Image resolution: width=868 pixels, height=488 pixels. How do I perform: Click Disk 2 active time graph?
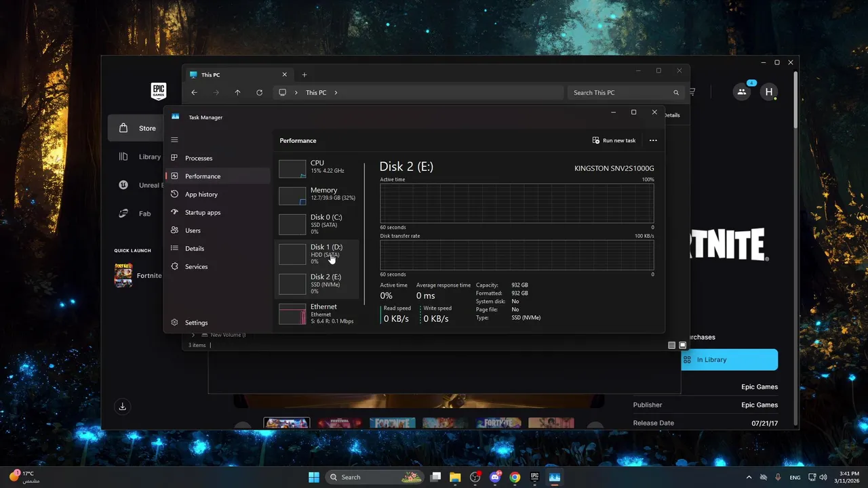517,203
